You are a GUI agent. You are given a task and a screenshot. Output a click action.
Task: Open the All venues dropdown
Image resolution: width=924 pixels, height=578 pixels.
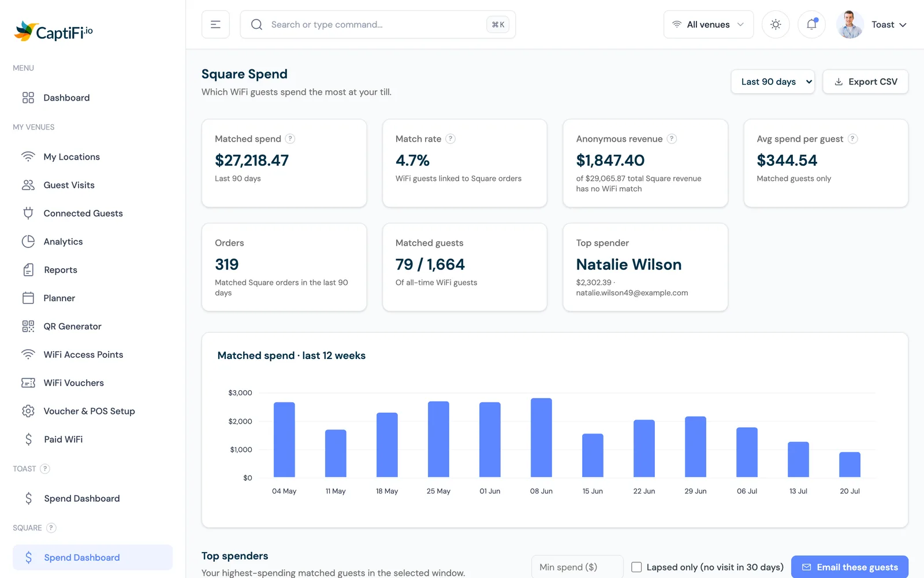[709, 24]
